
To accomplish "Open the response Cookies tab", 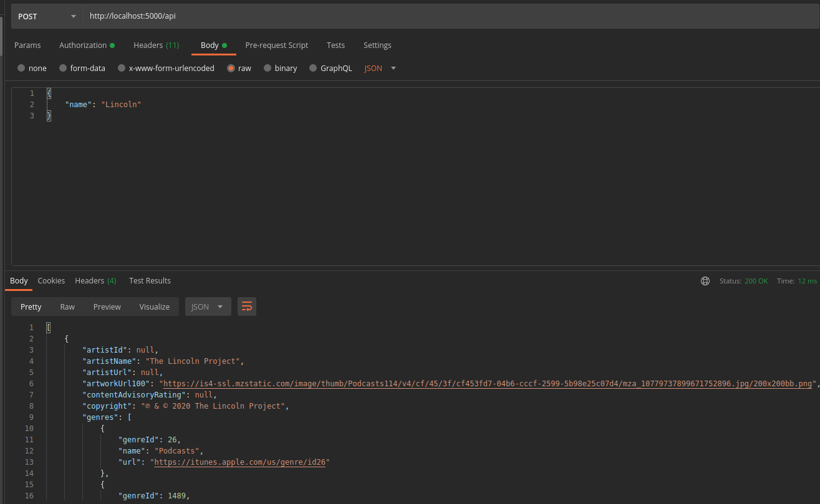I will 51,280.
